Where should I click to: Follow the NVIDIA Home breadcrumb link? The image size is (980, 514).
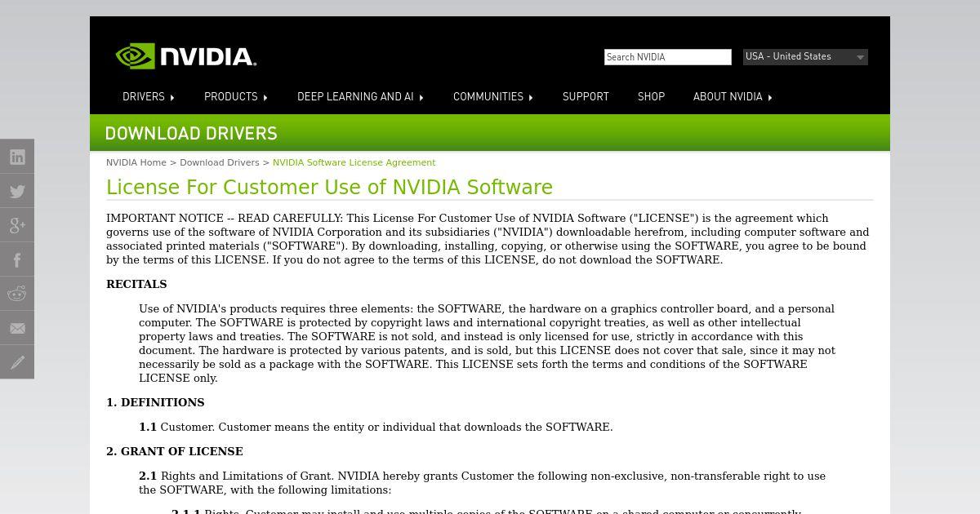[x=136, y=162]
